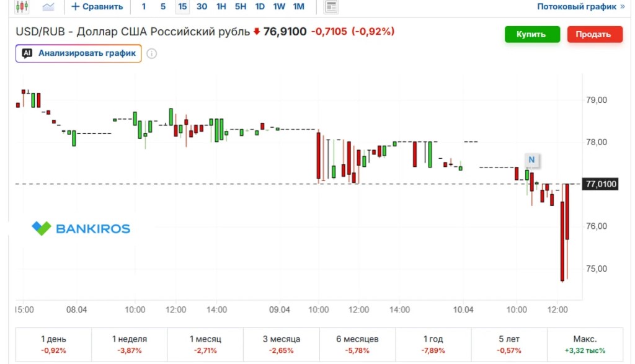Open the 1 неделя period tab

(130, 344)
